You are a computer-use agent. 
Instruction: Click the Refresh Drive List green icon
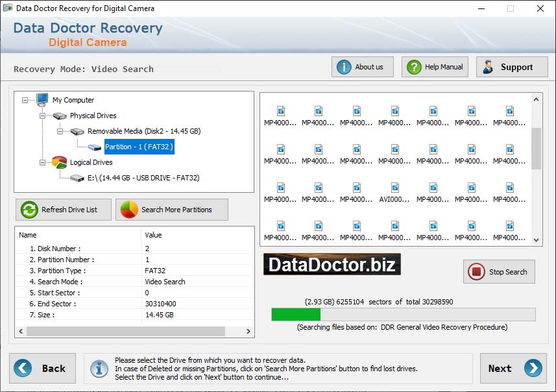coord(29,210)
